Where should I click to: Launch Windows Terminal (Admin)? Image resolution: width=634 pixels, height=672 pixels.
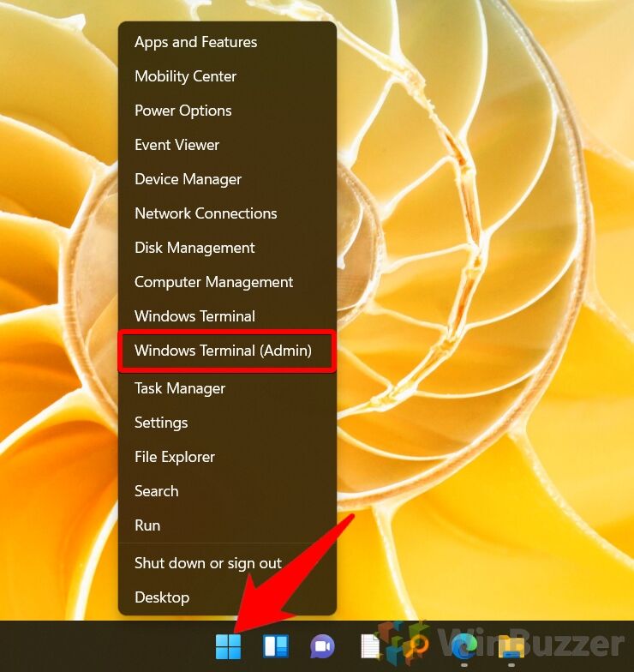pos(227,351)
